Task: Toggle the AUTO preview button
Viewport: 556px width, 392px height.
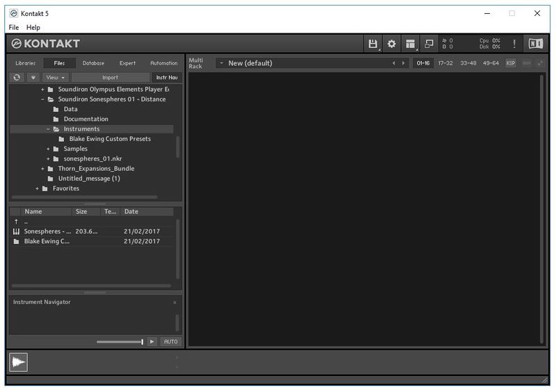Action: 170,341
